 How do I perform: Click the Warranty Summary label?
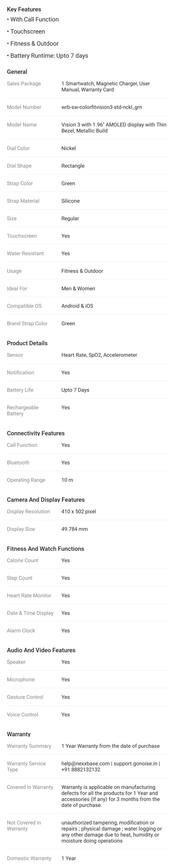[x=29, y=746]
